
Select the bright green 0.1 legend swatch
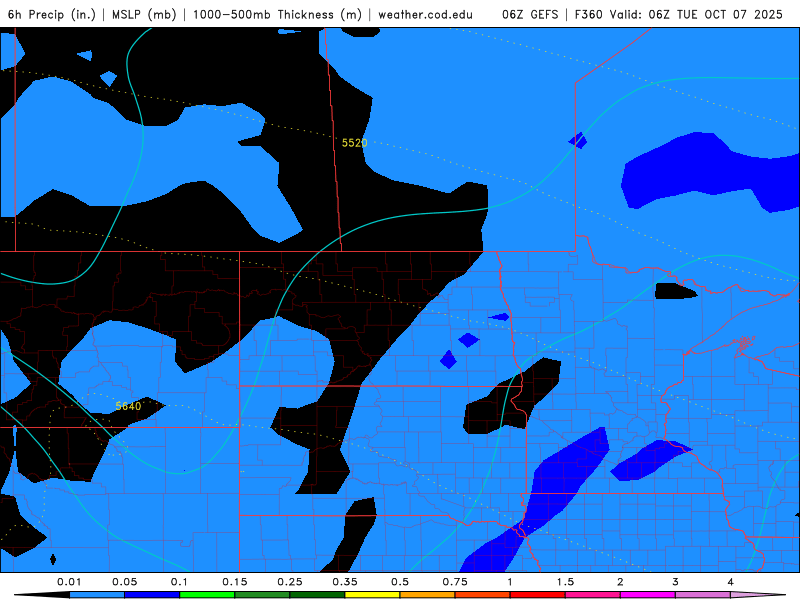pos(207,595)
